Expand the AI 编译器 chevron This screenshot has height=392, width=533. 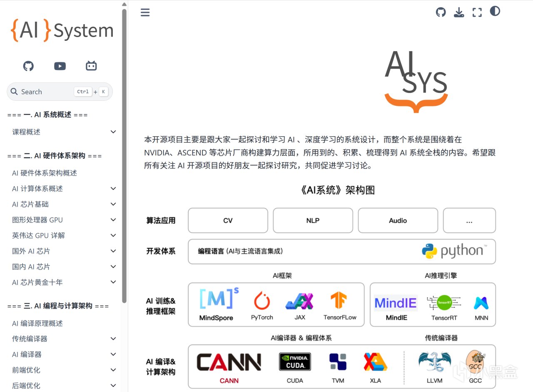point(113,355)
